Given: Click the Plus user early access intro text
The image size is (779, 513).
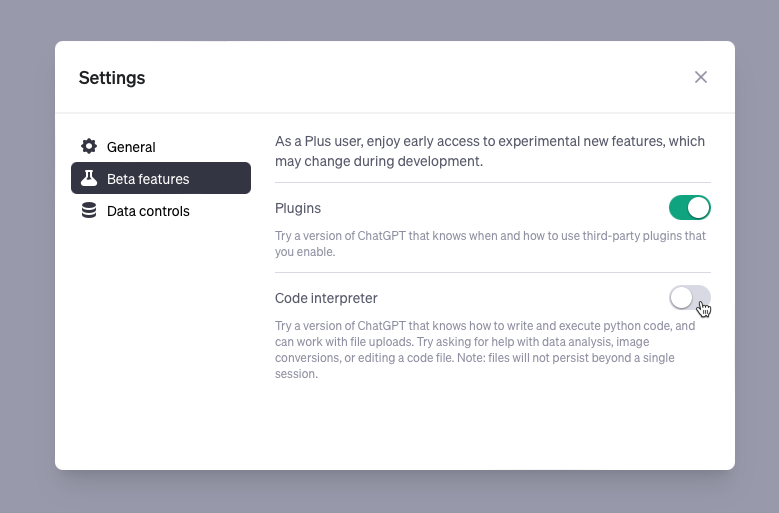Looking at the screenshot, I should 490,151.
